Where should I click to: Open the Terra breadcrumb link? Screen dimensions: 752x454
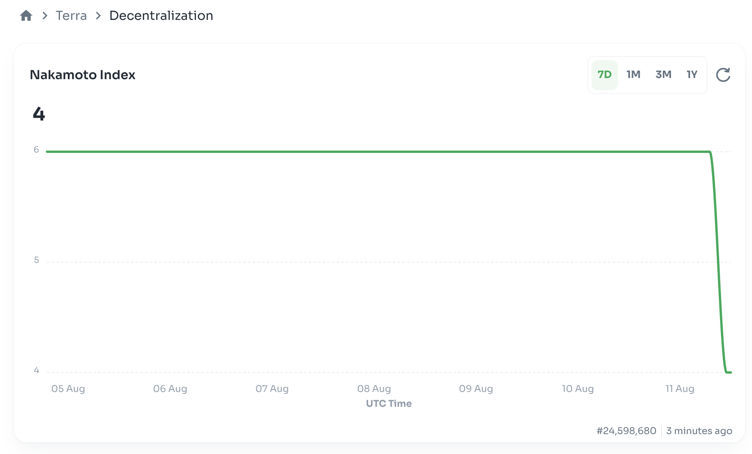[x=71, y=16]
